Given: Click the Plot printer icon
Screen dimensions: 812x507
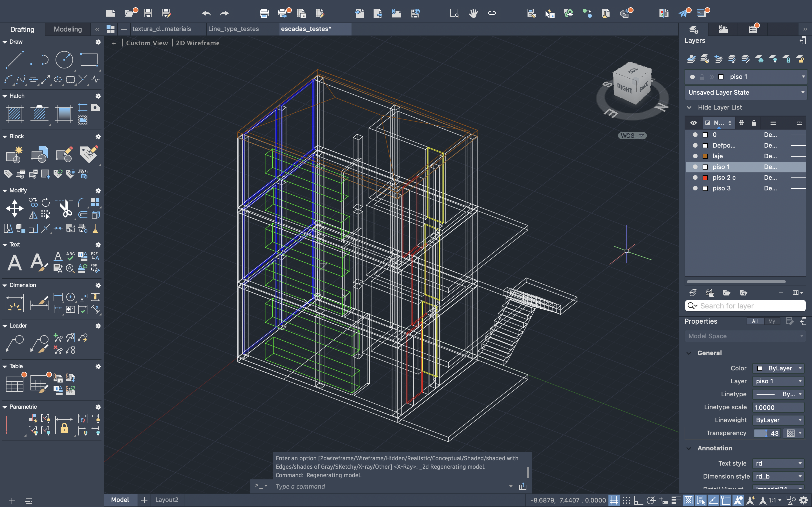Looking at the screenshot, I should (x=264, y=13).
